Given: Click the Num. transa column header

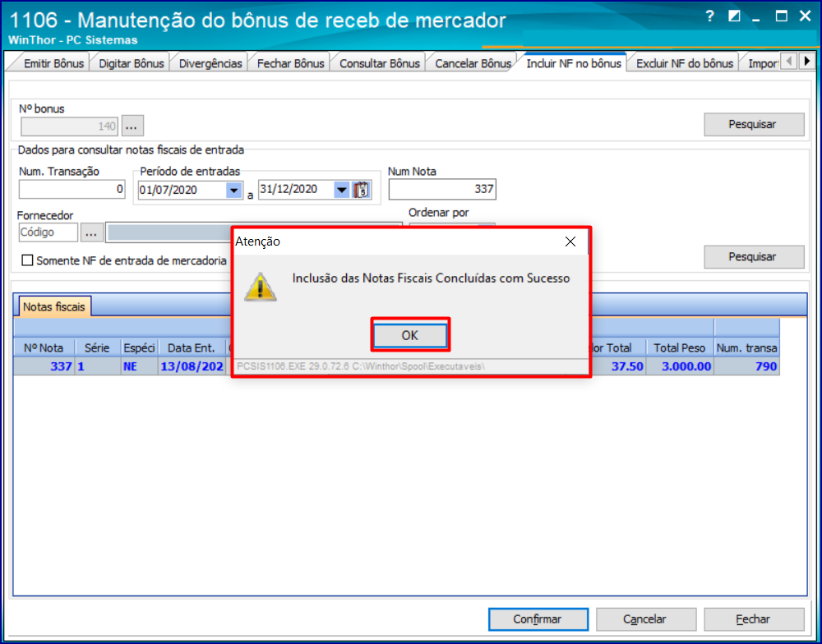Looking at the screenshot, I should click(746, 348).
